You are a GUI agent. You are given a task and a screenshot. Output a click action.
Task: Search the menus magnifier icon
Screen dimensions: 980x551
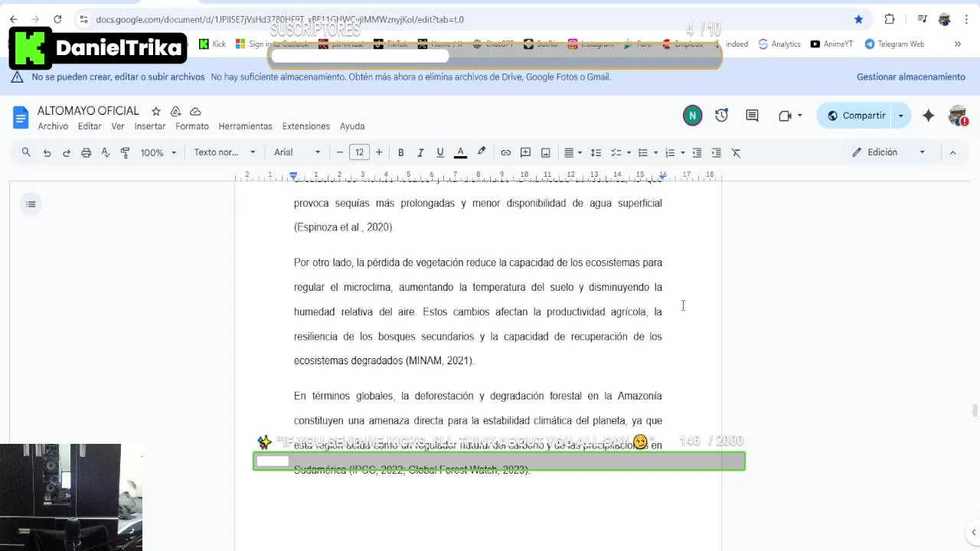(26, 152)
